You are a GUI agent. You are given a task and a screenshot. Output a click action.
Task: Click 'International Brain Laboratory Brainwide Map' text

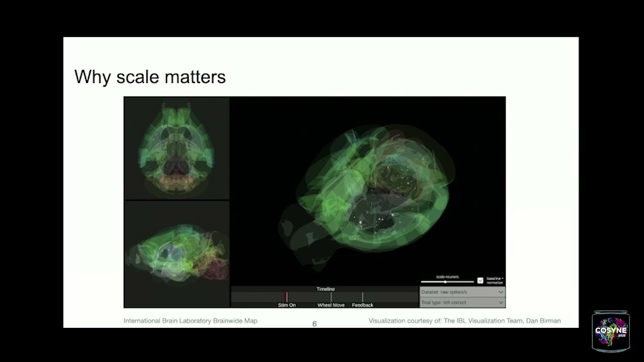[x=190, y=321]
